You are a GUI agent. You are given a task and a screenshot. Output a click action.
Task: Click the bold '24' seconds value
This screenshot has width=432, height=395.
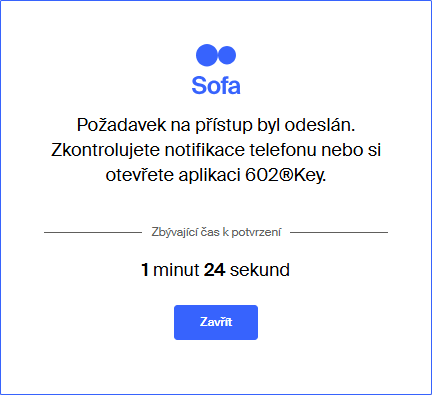(x=215, y=270)
